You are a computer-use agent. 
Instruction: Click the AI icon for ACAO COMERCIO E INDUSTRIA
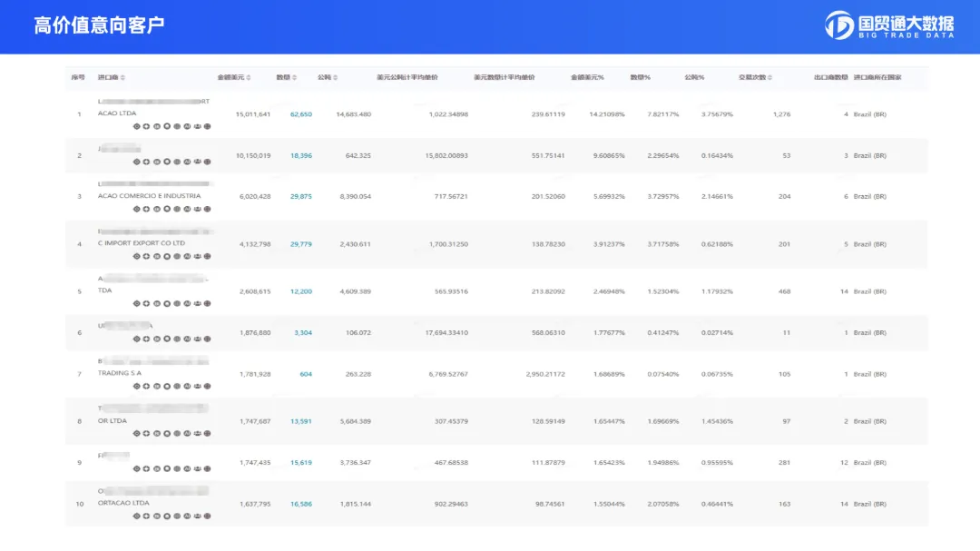point(187,209)
